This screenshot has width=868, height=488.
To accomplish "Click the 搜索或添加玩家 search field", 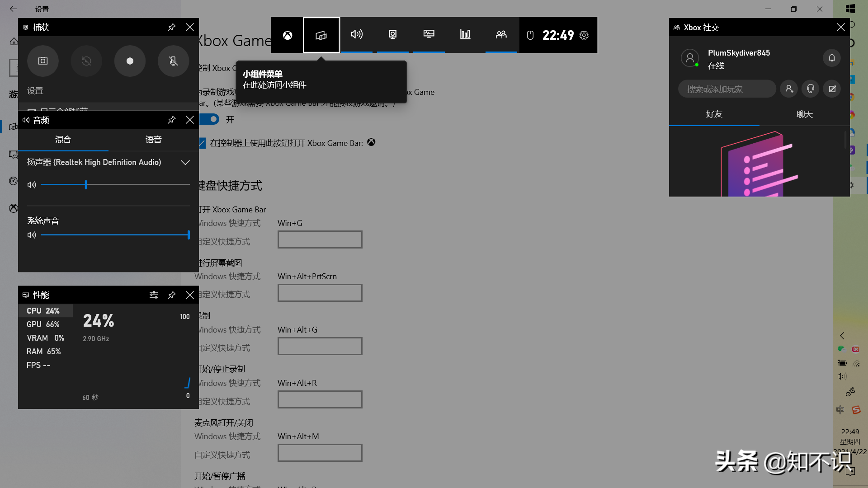I will tap(727, 89).
